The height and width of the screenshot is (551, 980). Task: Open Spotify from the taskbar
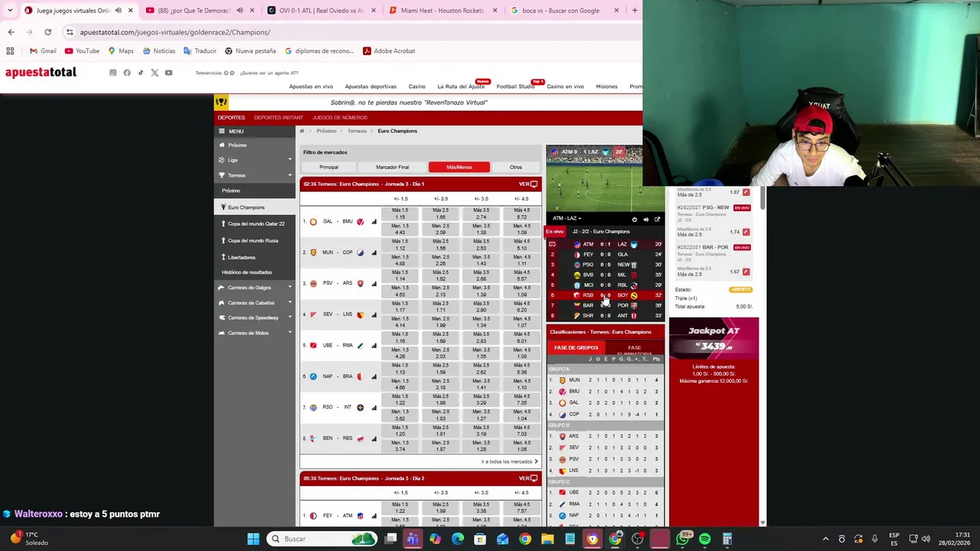(x=704, y=539)
